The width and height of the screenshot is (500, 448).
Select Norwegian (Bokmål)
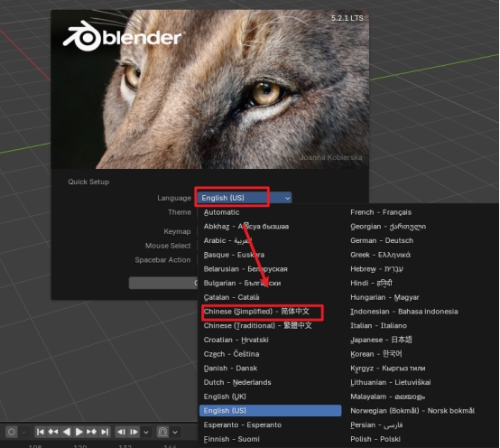[x=421, y=411]
